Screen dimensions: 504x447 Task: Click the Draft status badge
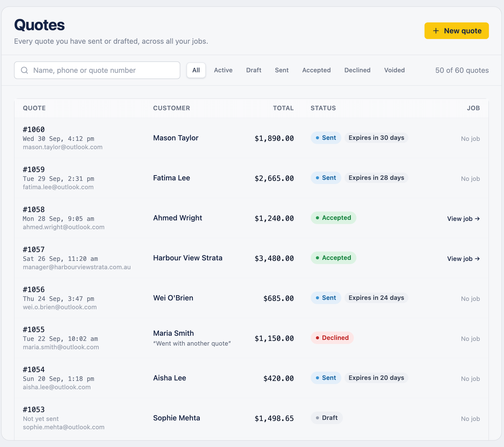pyautogui.click(x=327, y=418)
